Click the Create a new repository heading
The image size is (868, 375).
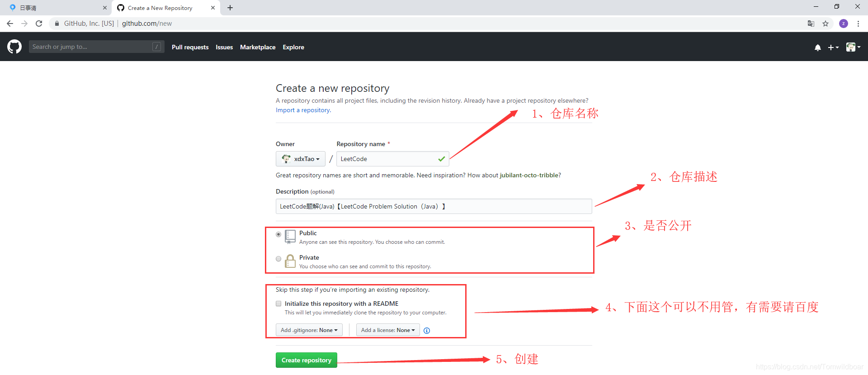(x=333, y=88)
